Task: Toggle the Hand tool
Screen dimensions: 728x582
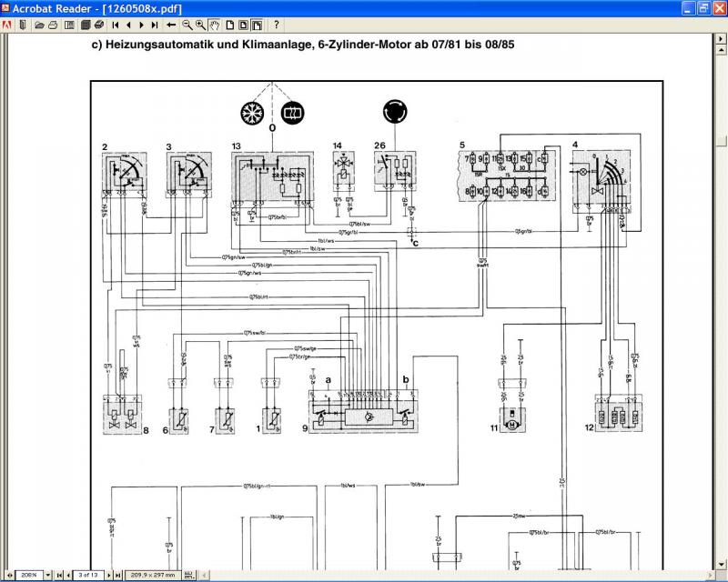Action: pos(214,25)
